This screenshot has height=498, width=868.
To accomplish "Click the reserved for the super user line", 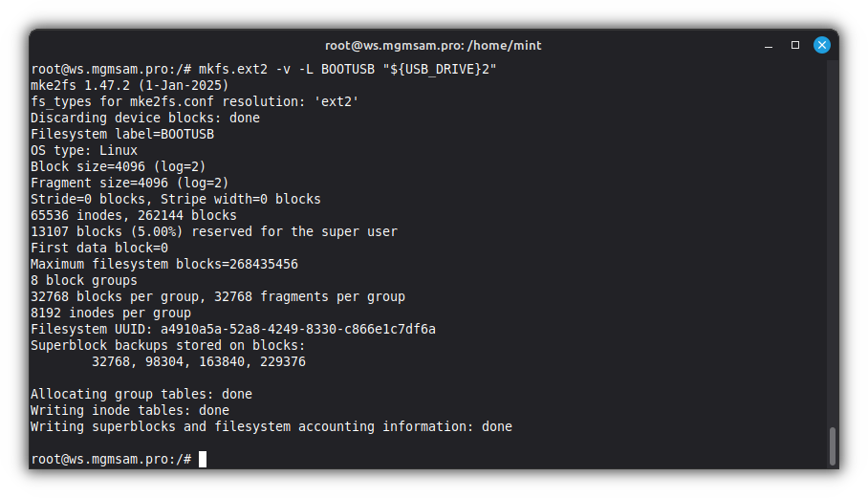I will [x=214, y=231].
